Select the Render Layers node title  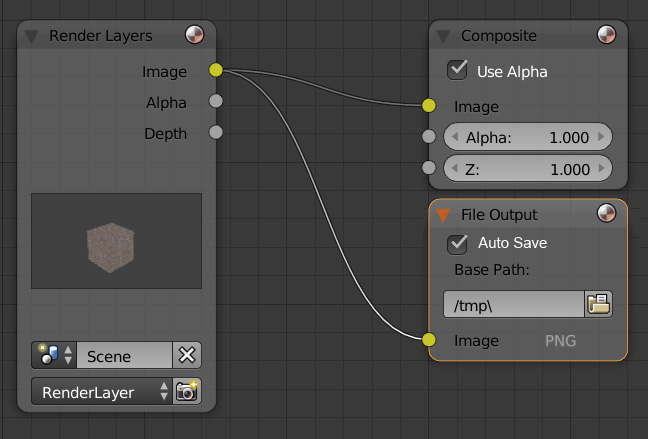101,36
